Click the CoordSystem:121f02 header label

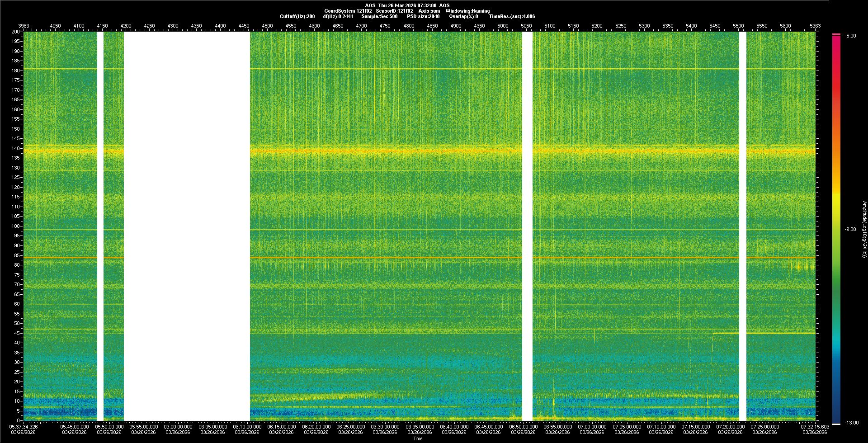[348, 11]
